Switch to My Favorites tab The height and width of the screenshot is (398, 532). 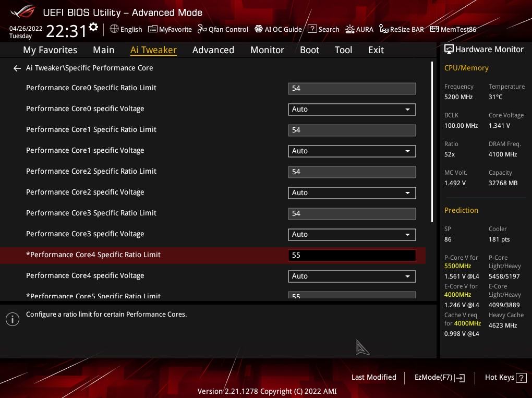50,50
